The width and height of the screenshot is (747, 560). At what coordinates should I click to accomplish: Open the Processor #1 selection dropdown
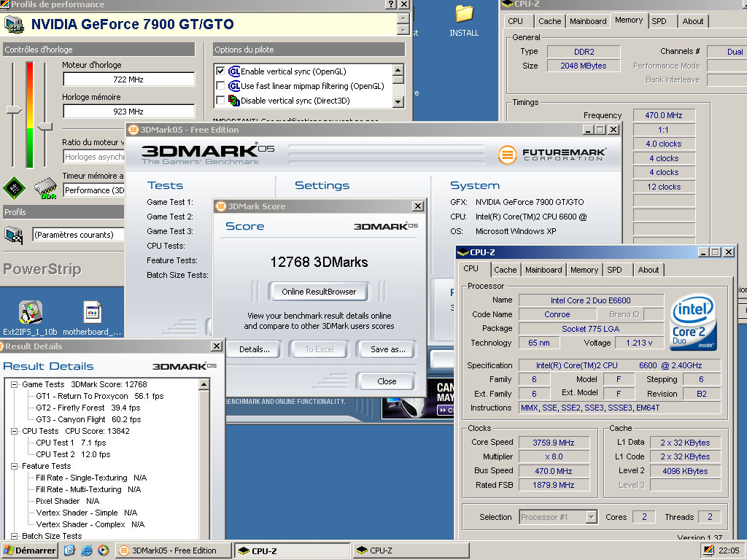pos(591,517)
